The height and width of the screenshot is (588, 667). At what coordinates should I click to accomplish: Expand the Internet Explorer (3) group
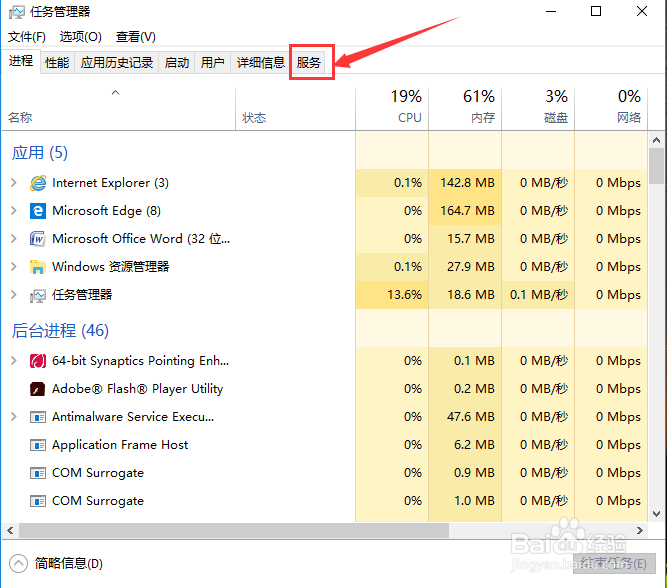click(14, 183)
